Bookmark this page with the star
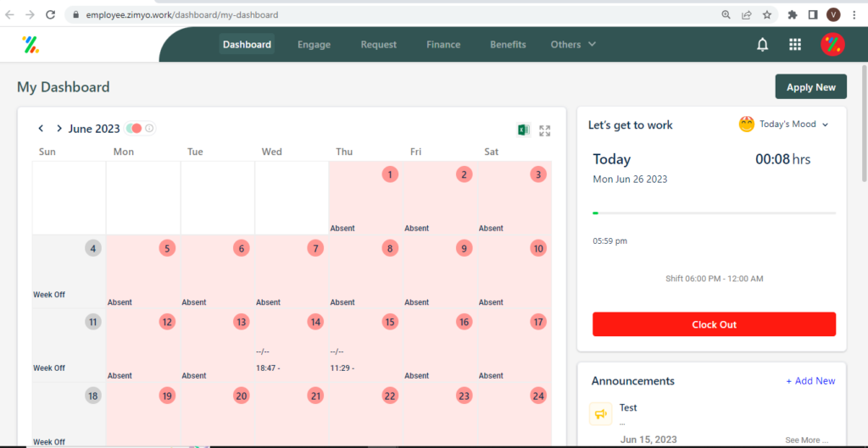 click(x=766, y=15)
